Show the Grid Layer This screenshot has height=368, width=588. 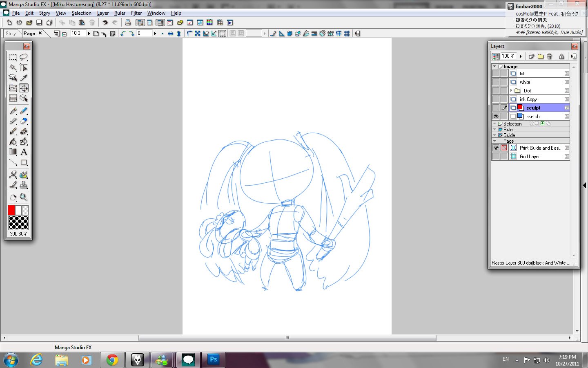click(496, 157)
